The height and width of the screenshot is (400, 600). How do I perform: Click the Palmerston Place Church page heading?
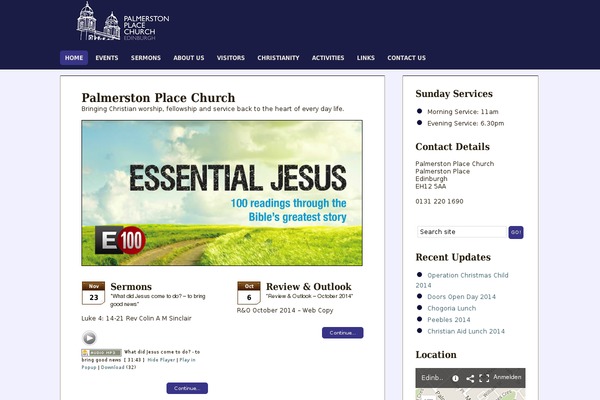point(158,98)
